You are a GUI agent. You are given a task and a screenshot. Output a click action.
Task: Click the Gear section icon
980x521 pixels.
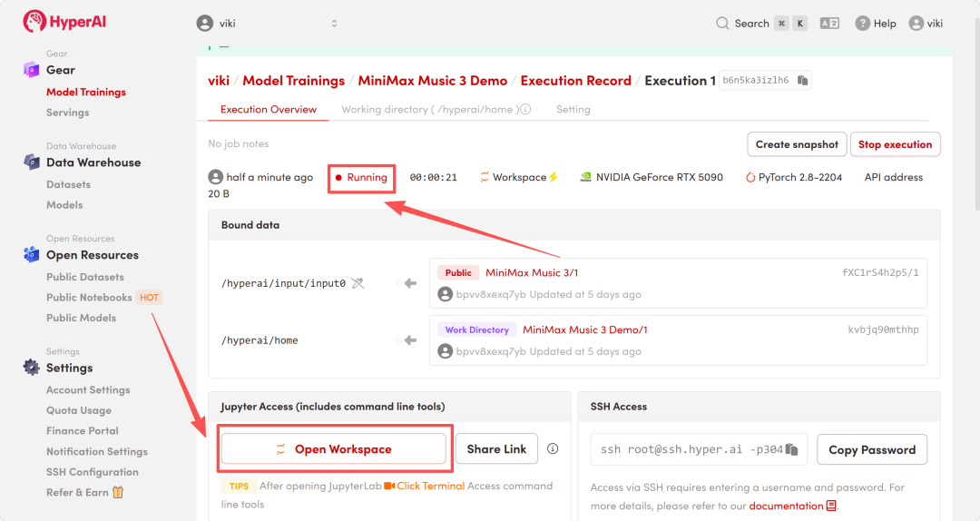click(x=31, y=69)
